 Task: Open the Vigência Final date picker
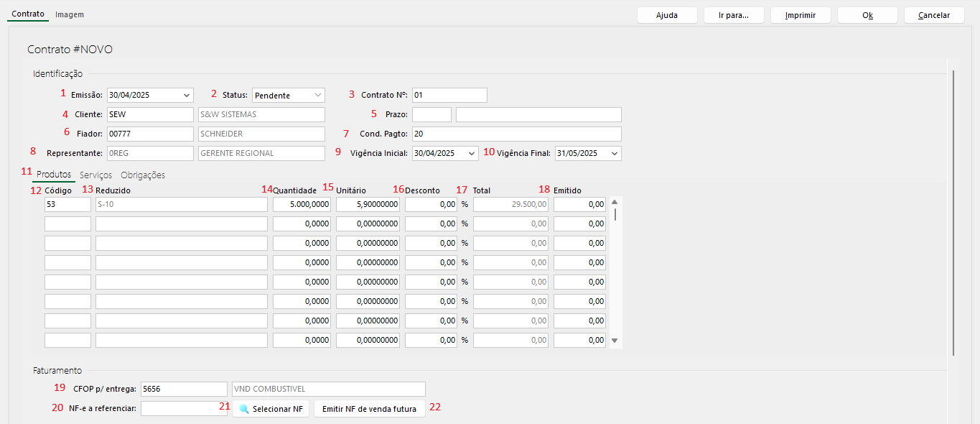614,154
